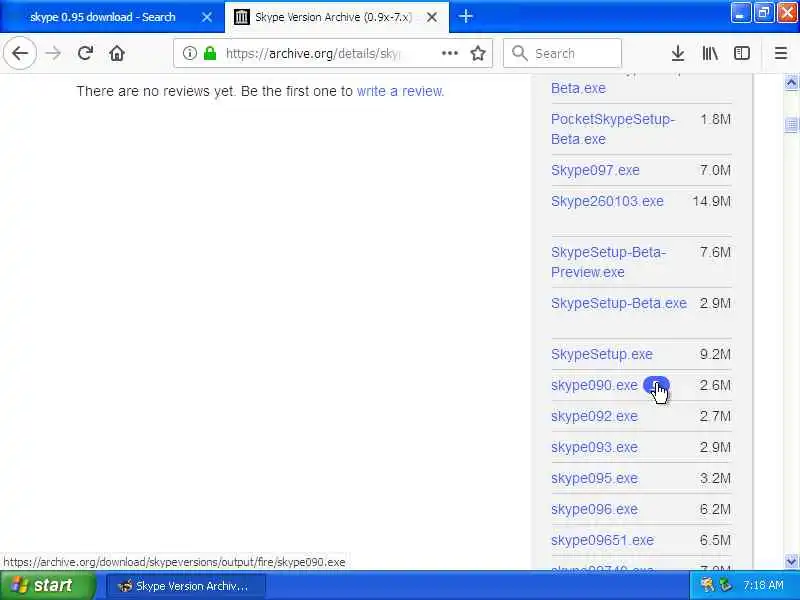Image resolution: width=800 pixels, height=600 pixels.
Task: Close the skype 0.95 download tab
Action: point(207,17)
